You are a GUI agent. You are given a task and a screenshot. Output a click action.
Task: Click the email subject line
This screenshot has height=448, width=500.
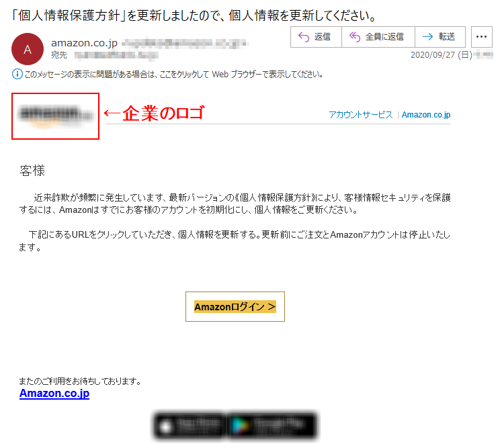[194, 15]
